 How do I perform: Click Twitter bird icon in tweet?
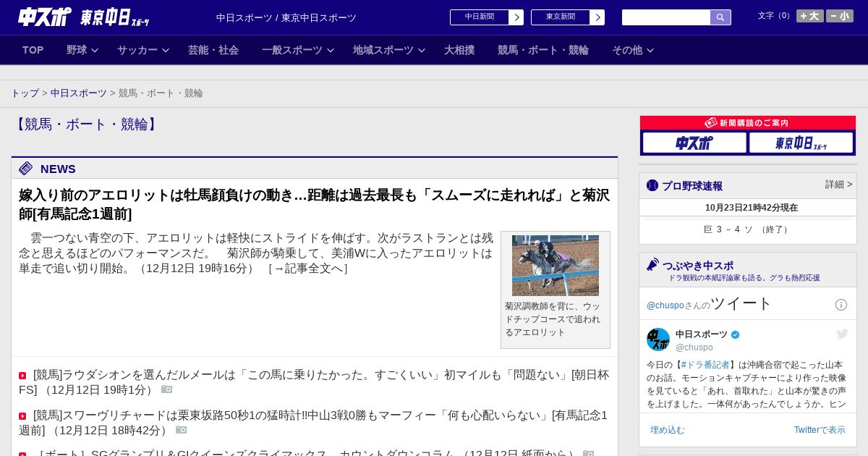842,334
